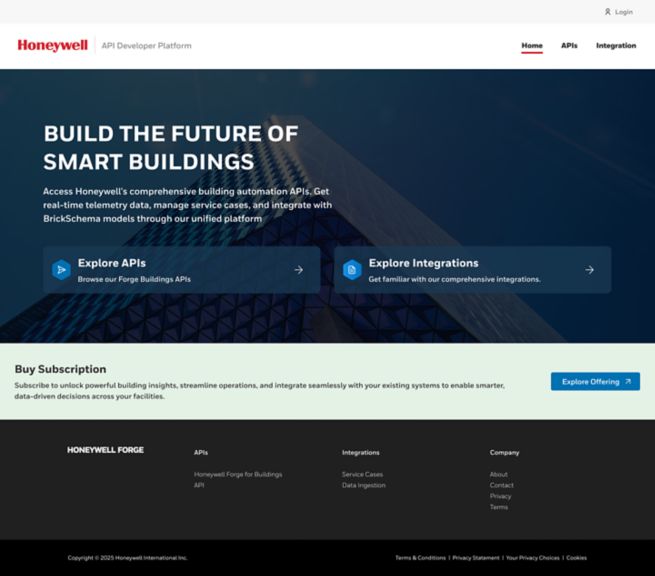Open the Login link

point(624,12)
